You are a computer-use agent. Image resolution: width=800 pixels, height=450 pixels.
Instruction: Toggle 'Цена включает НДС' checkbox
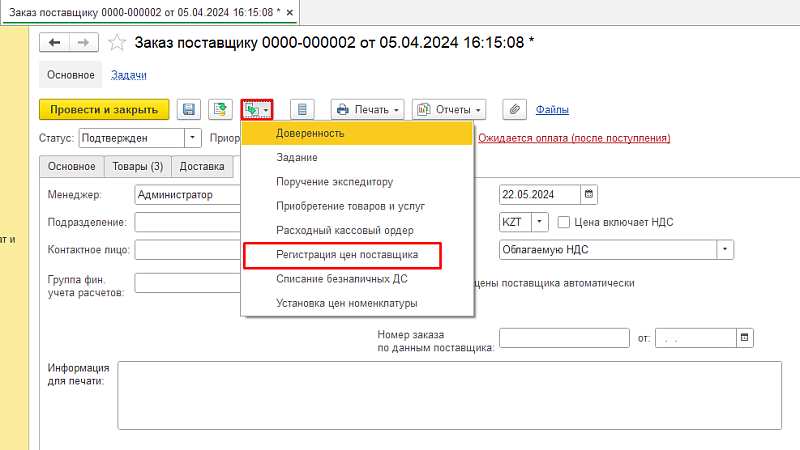(564, 221)
